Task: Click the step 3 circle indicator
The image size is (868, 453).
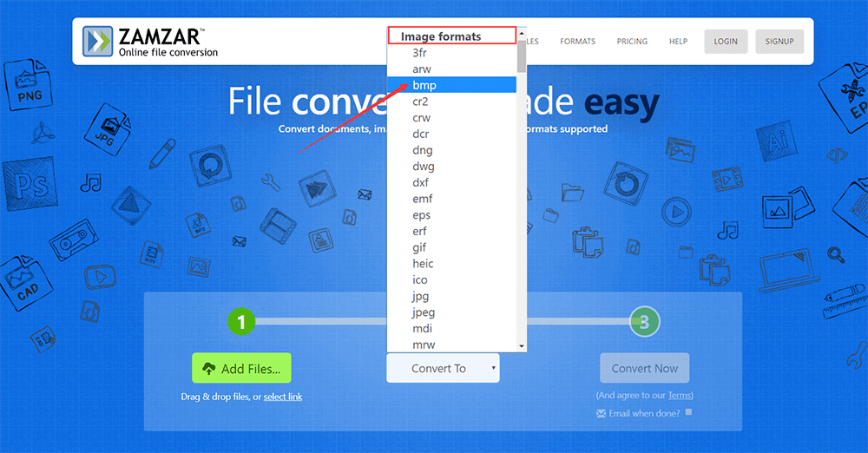Action: coord(644,323)
